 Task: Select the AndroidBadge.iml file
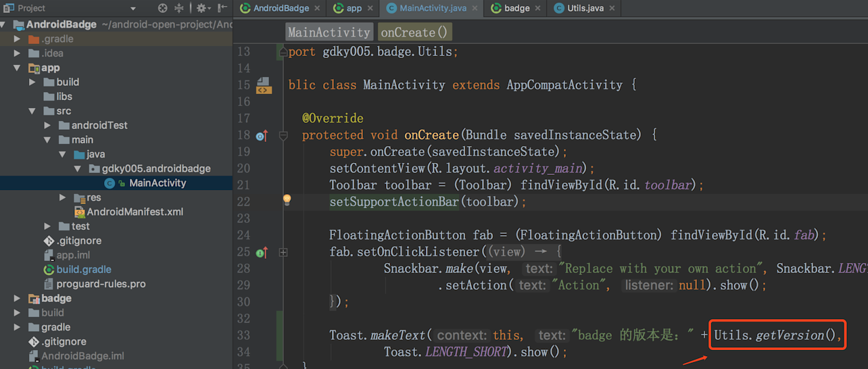click(x=82, y=356)
